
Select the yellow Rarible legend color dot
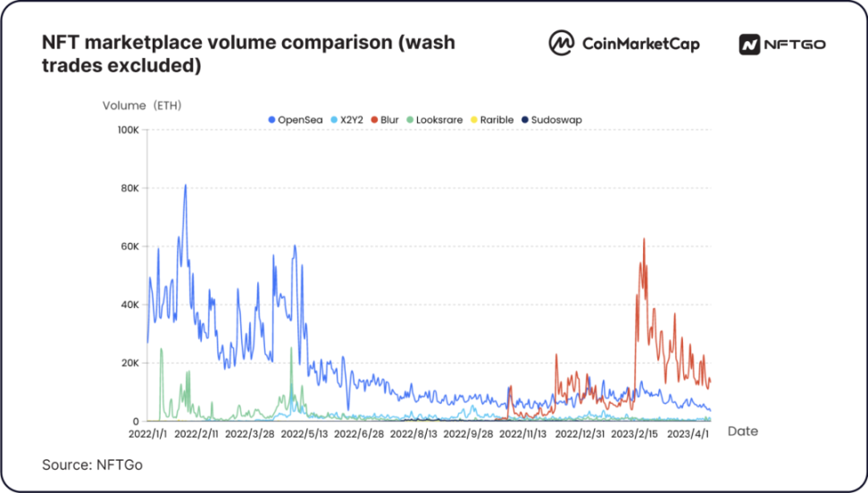click(473, 120)
